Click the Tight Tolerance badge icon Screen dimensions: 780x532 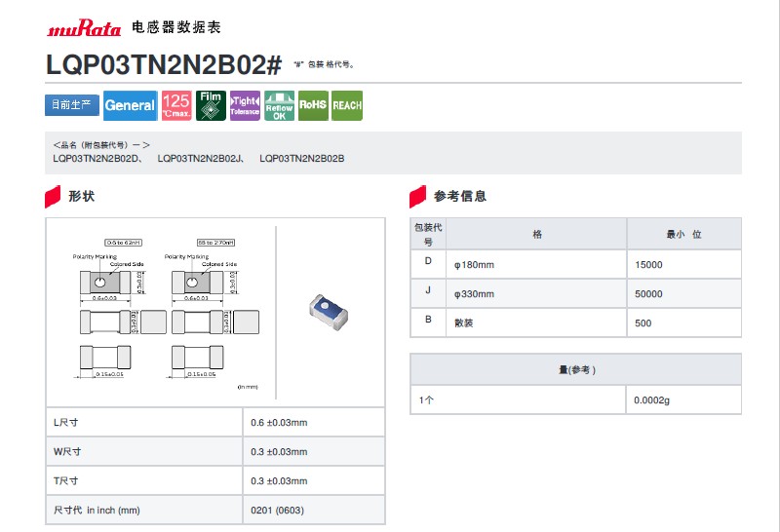[246, 105]
